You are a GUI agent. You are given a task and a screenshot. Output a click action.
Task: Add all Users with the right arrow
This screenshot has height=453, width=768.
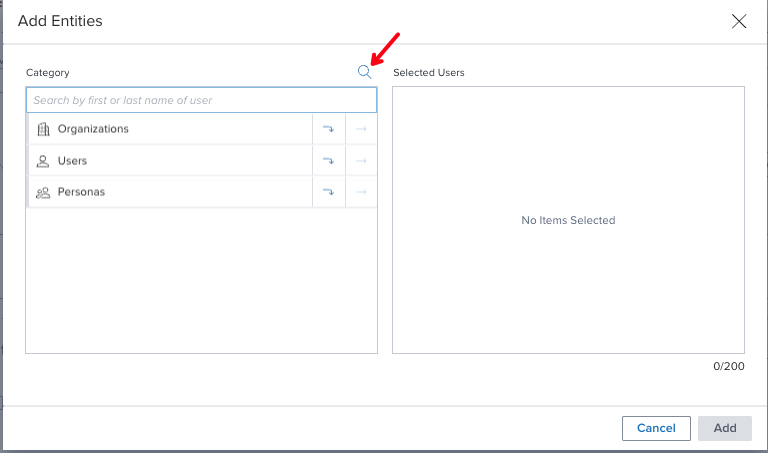tap(361, 161)
